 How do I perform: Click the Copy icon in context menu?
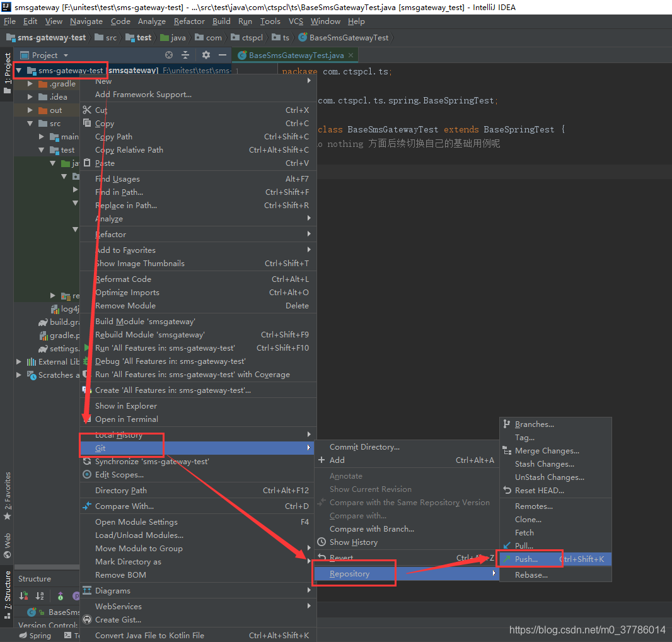(x=87, y=123)
